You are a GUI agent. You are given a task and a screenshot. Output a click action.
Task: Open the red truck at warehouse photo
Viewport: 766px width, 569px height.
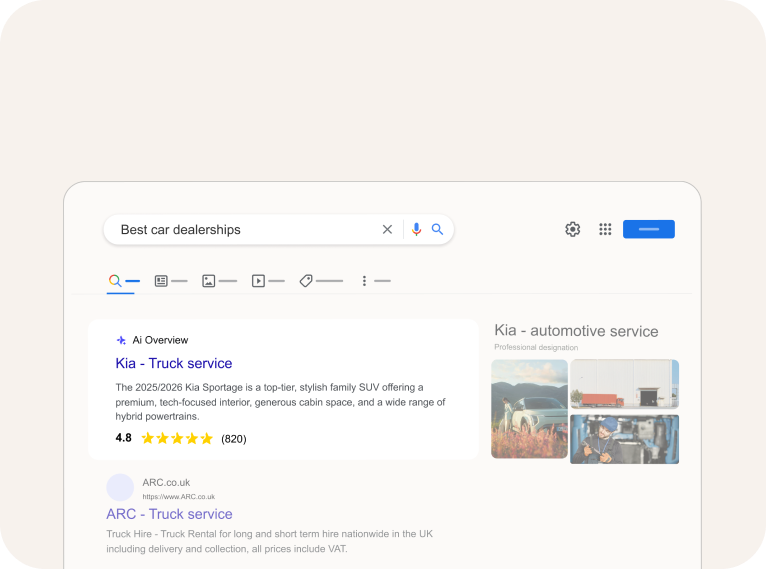coord(624,384)
